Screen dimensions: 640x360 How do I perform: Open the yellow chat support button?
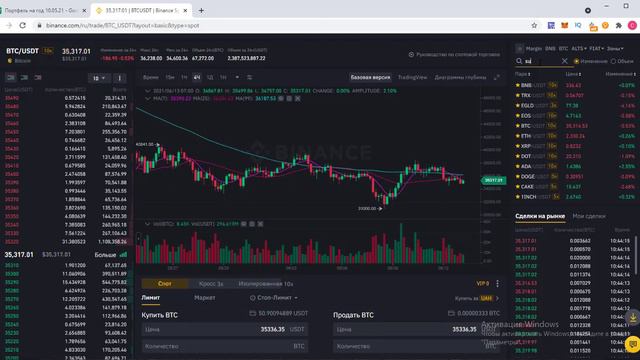pos(633,344)
